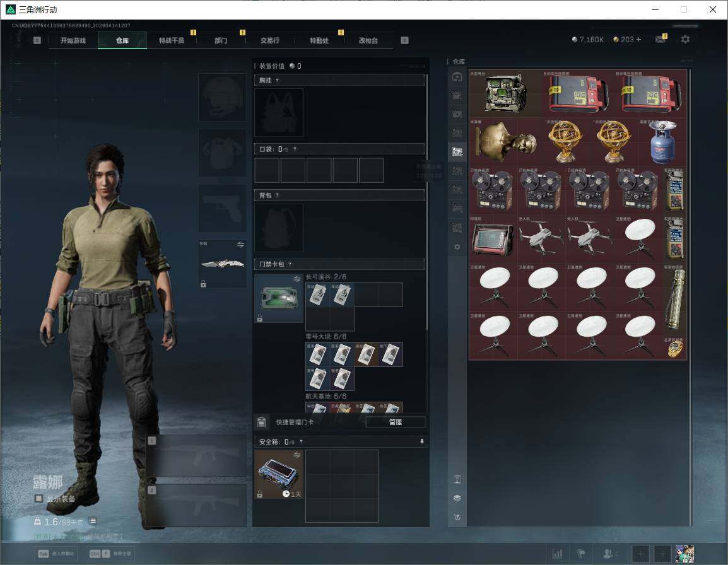The width and height of the screenshot is (728, 565).
Task: Show help for 门禁卡包 section
Action: pos(290,264)
